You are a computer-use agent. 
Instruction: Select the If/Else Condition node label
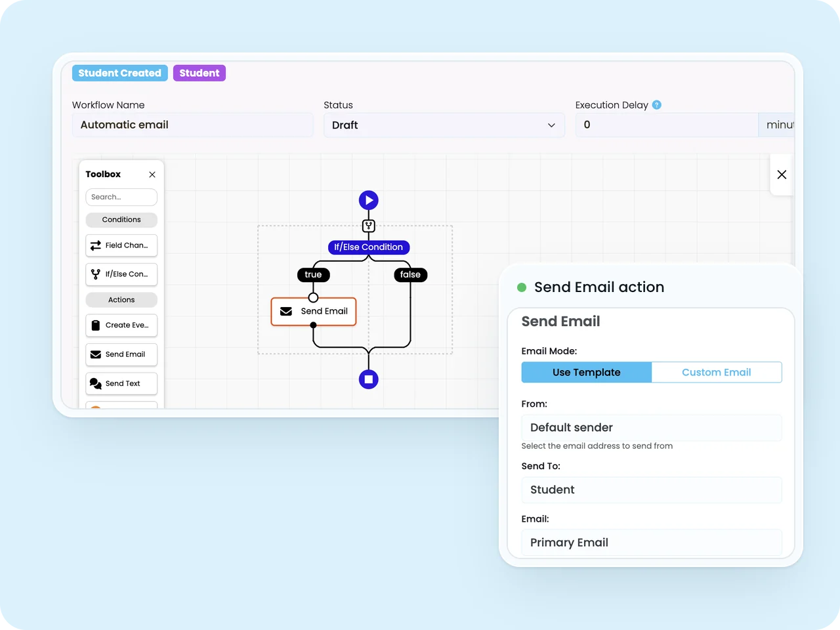point(369,247)
